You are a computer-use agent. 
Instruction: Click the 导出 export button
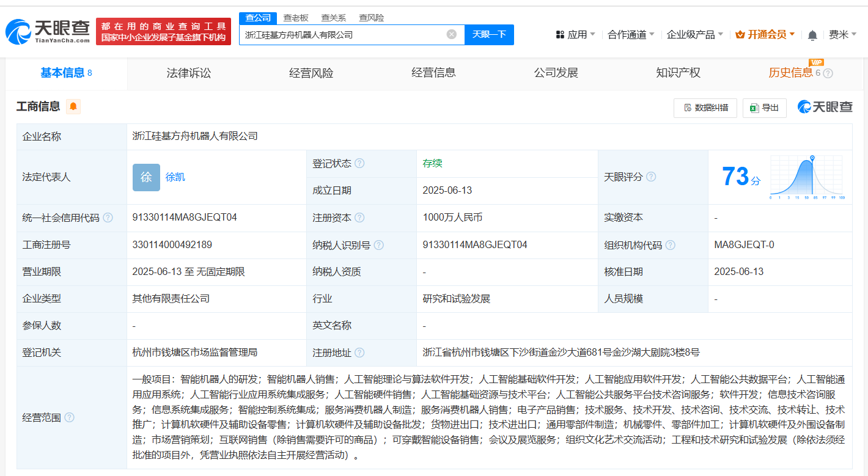(764, 108)
